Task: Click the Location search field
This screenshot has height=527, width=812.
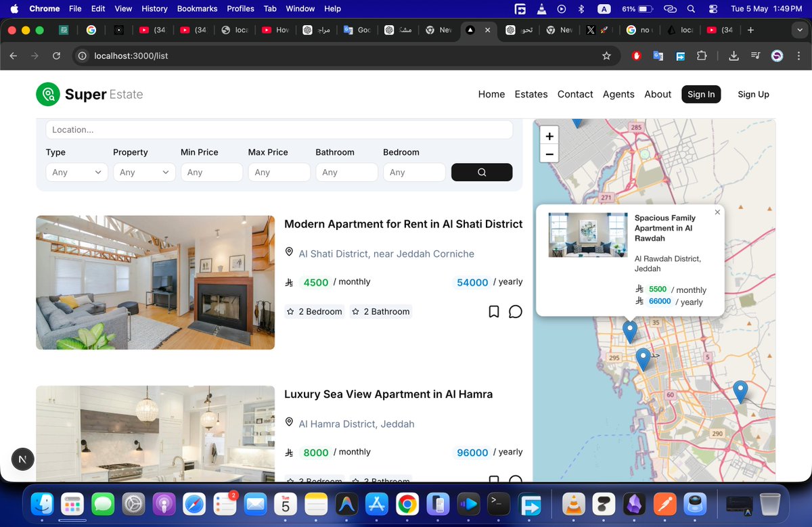Action: click(x=279, y=130)
